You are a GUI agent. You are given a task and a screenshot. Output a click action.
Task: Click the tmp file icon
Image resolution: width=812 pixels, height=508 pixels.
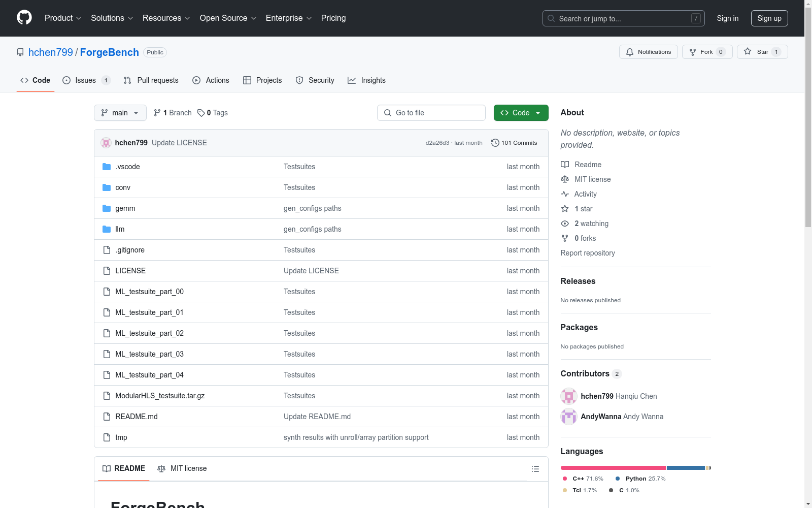(107, 437)
